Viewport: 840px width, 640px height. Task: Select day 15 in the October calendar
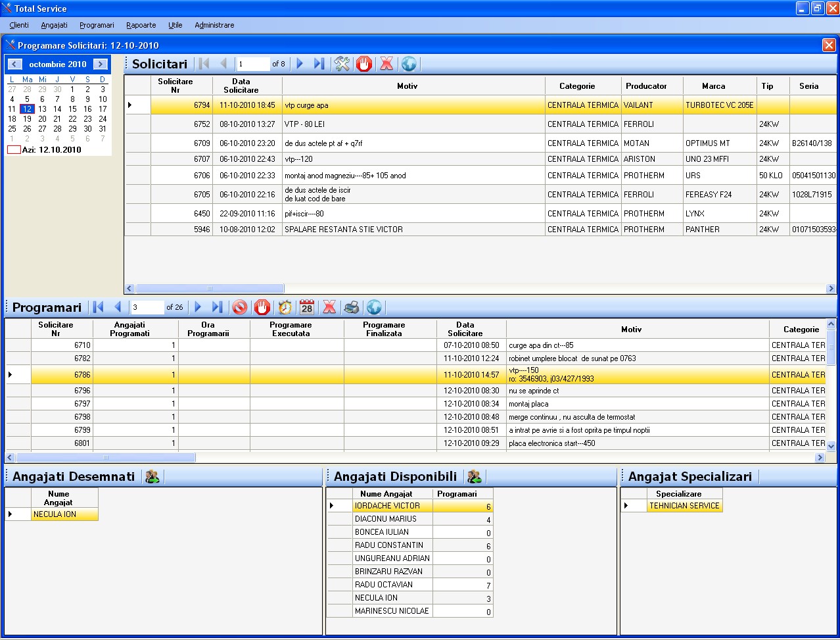tap(72, 109)
